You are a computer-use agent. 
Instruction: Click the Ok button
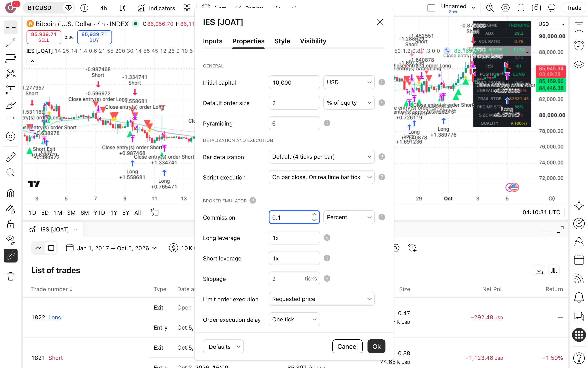click(x=376, y=346)
